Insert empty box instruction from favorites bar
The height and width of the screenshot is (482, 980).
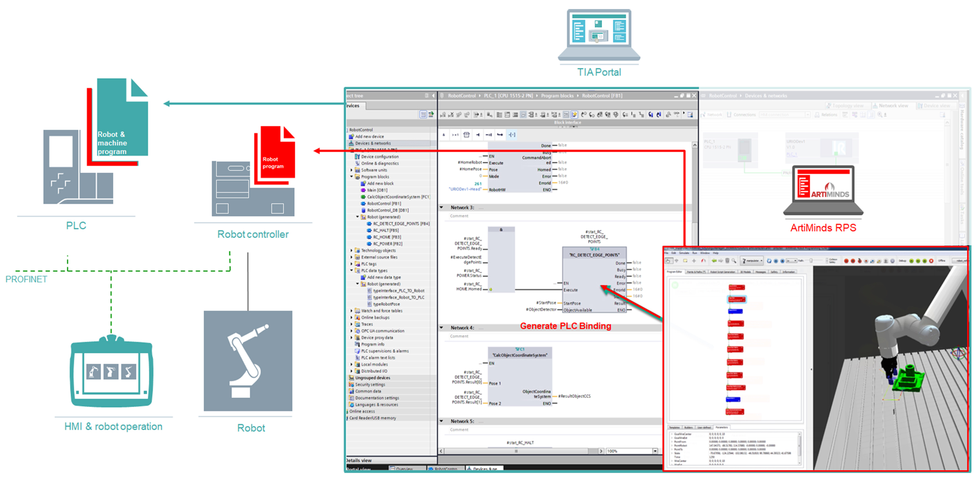point(466,135)
